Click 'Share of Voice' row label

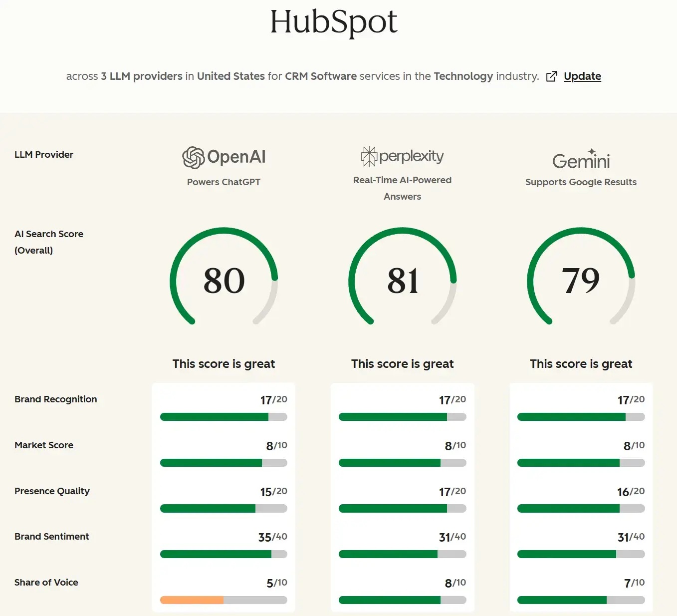tap(46, 583)
